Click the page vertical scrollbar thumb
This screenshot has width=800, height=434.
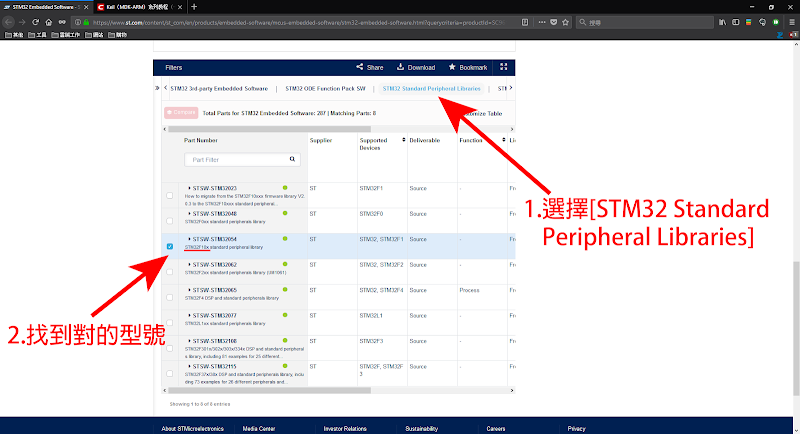pyautogui.click(x=796, y=328)
